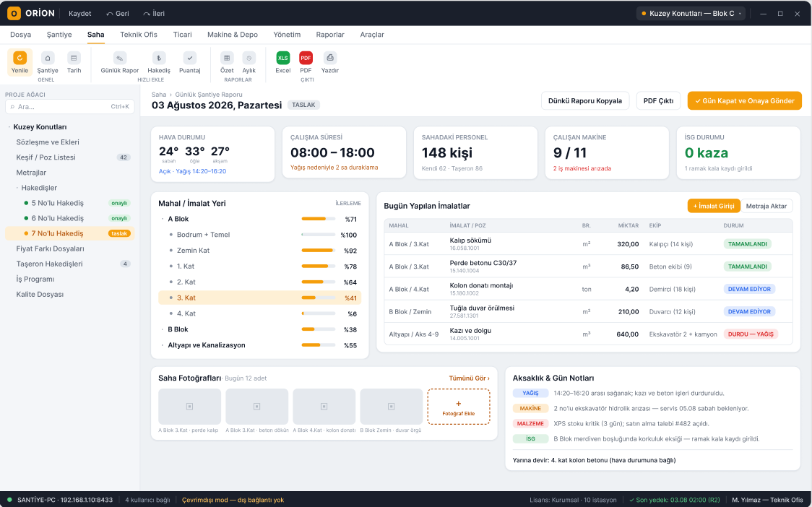Click Gün Kapat ve Onaya Gönder button

tap(744, 101)
